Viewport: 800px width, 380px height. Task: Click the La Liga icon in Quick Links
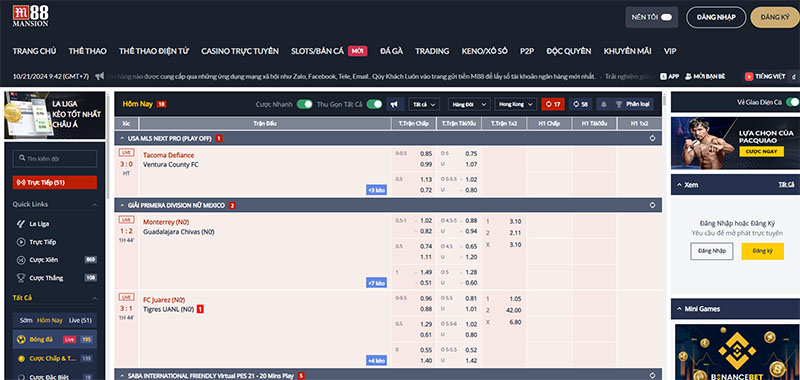click(x=21, y=223)
